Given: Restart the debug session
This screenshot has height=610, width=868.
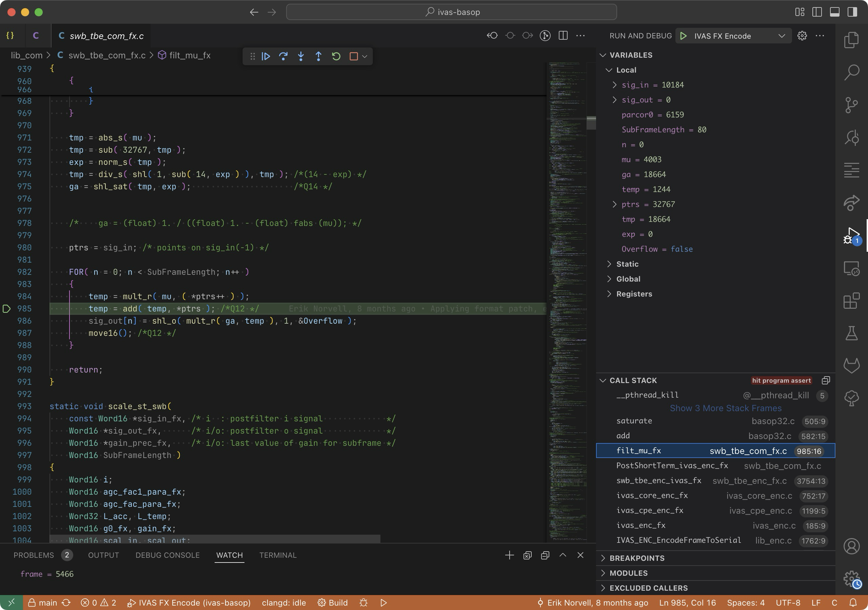Looking at the screenshot, I should (336, 56).
